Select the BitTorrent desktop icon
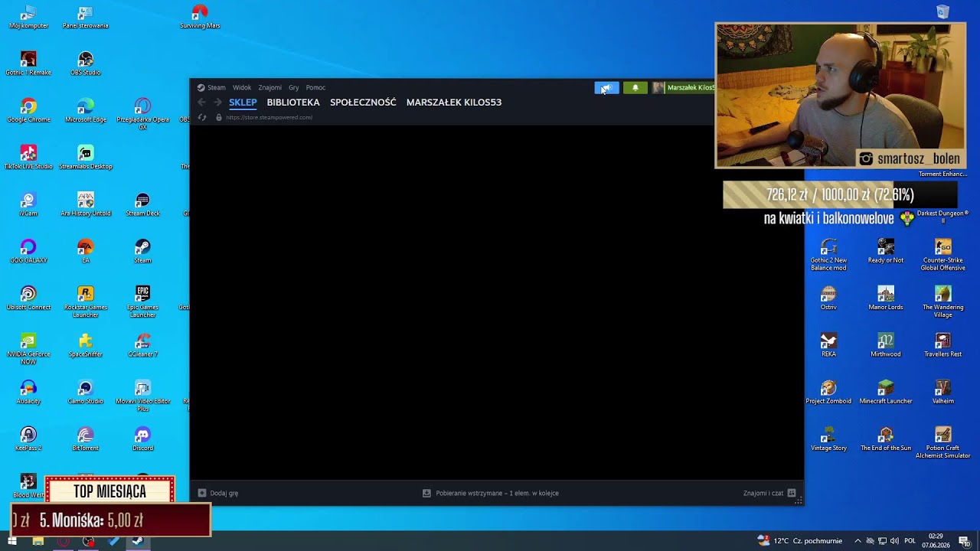980x551 pixels. 86,439
